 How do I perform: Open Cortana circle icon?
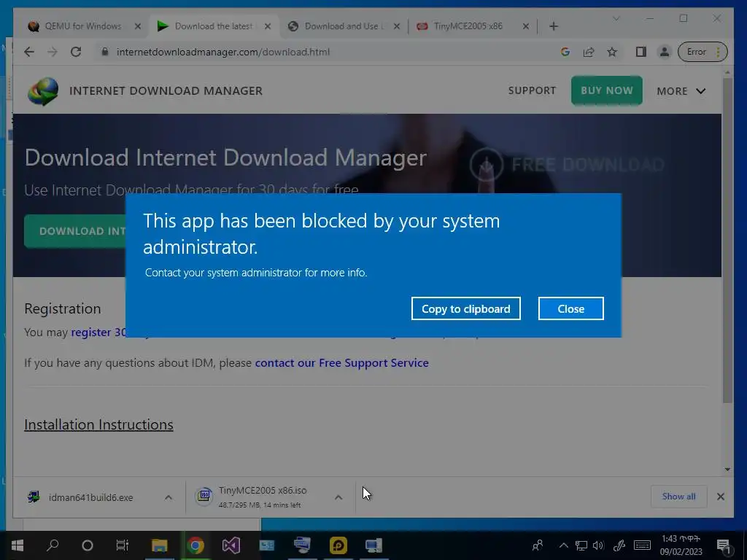(x=88, y=545)
